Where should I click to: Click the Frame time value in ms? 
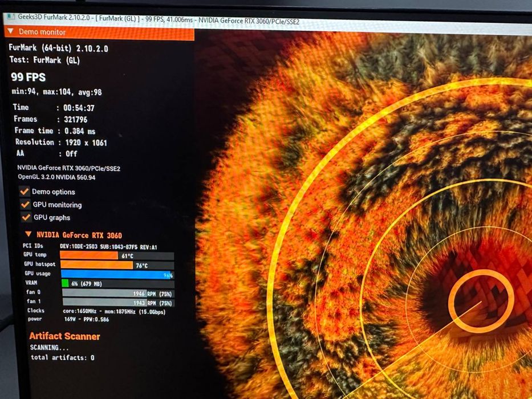[x=80, y=131]
